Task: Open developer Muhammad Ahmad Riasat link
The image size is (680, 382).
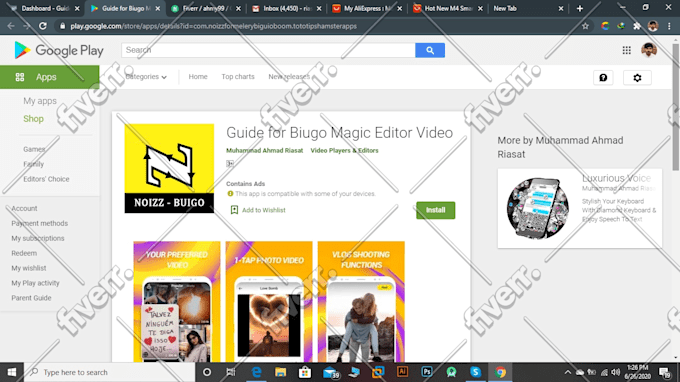Action: coord(265,150)
